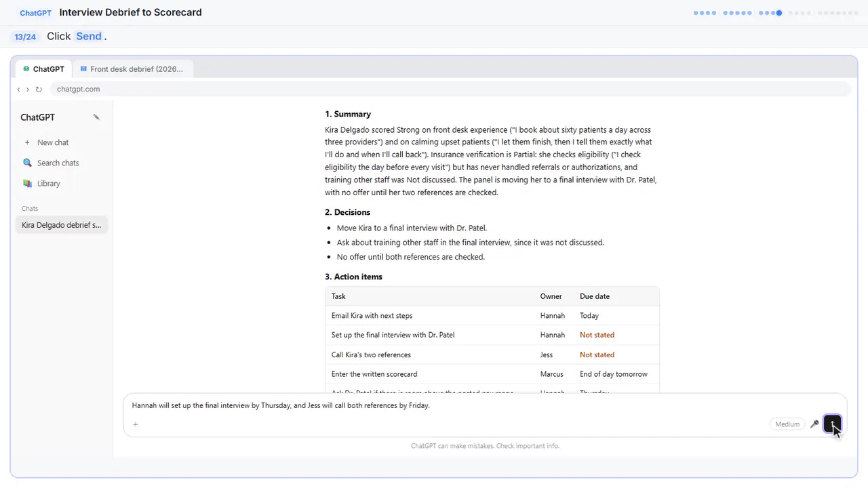Click into the message text typed in composer

[281, 405]
